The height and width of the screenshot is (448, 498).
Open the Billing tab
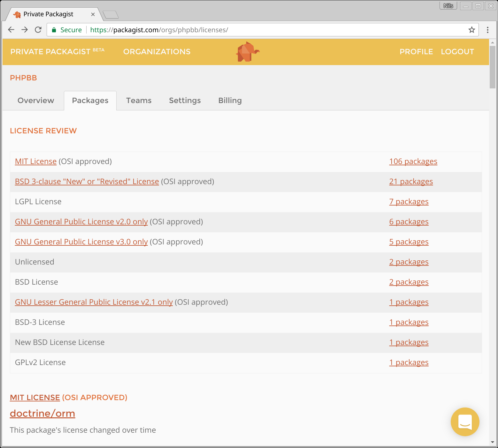click(230, 101)
